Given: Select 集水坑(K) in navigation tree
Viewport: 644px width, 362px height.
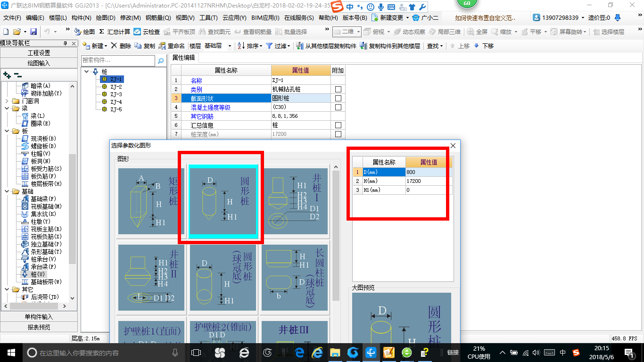Looking at the screenshot, I should [39, 214].
